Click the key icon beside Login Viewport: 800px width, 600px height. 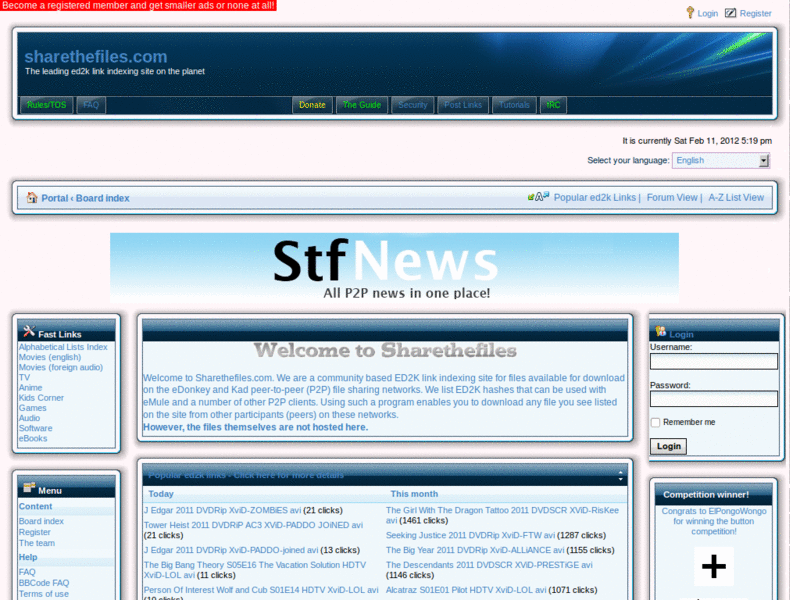point(690,12)
